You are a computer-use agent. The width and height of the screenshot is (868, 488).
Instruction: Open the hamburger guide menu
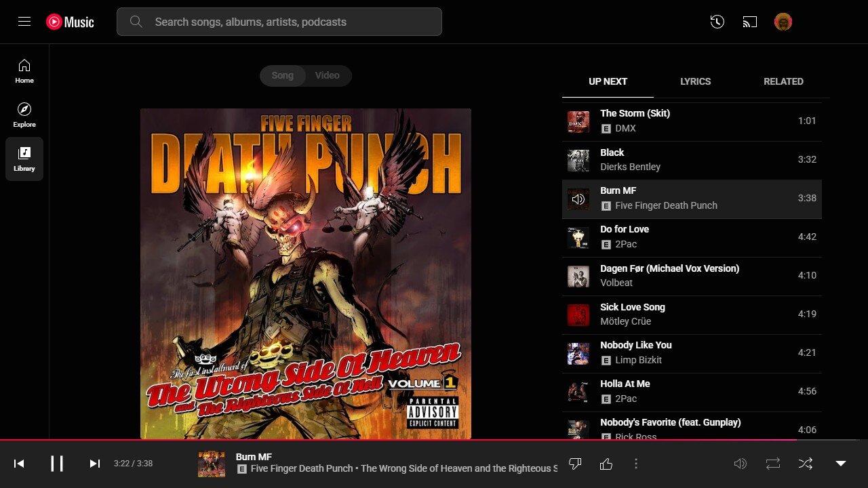tap(24, 22)
